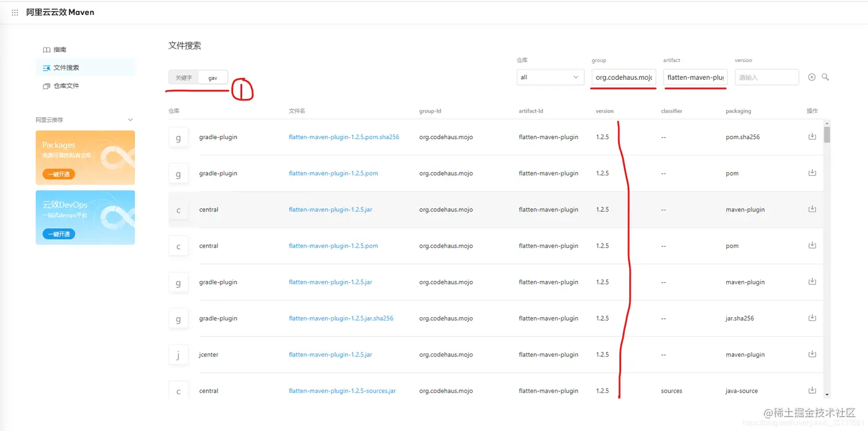Click the version input field
Viewport: 868px width, 431px height.
pos(766,77)
